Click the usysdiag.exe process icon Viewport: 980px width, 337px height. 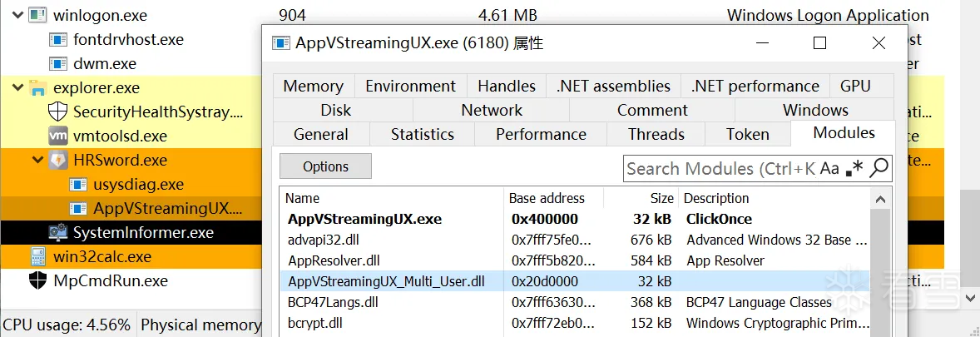(x=79, y=184)
